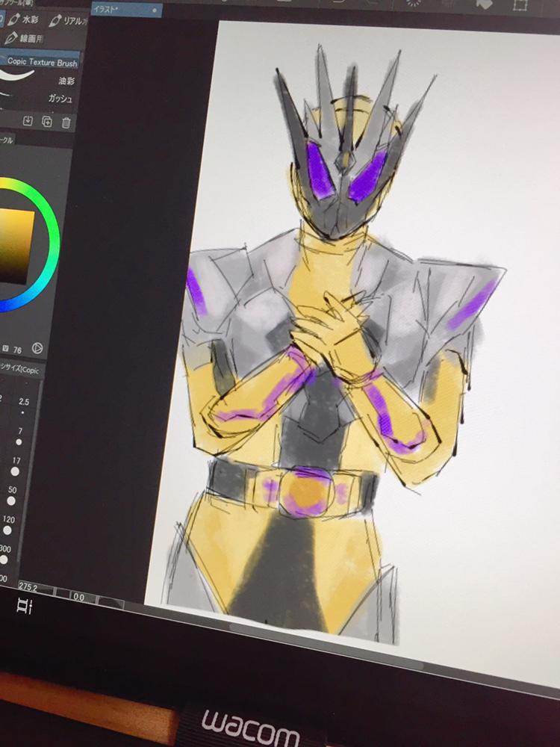
Task: Choose the Copic Texture Brush sub tool
Action: [x=41, y=61]
